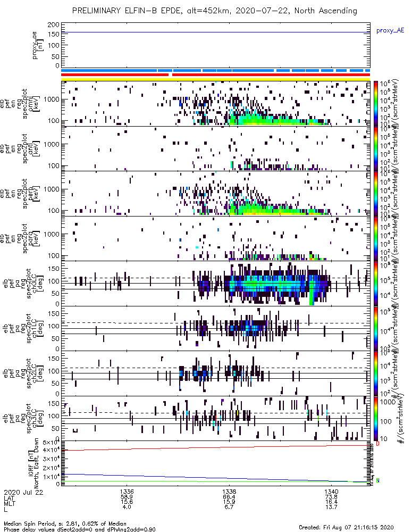Click the "Phase delay values" footer line
The height and width of the screenshot is (532, 412).
pos(80,529)
